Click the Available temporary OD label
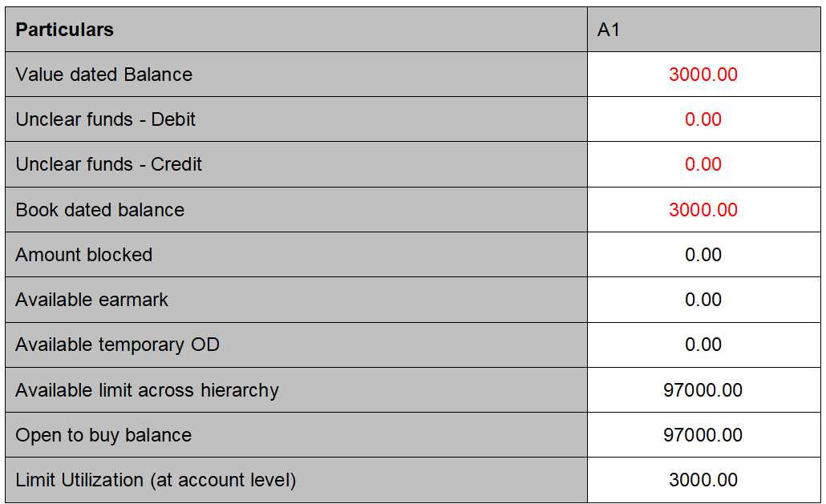The image size is (826, 504). pyautogui.click(x=118, y=345)
